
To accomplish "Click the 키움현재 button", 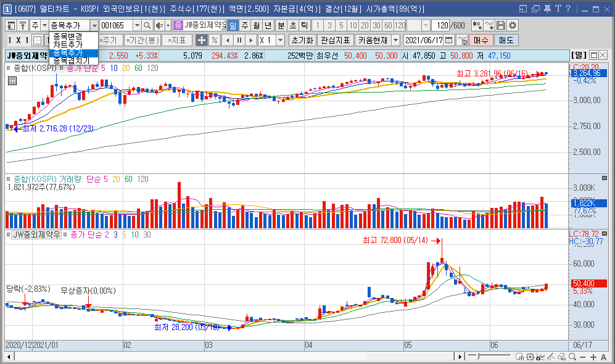I will point(373,40).
